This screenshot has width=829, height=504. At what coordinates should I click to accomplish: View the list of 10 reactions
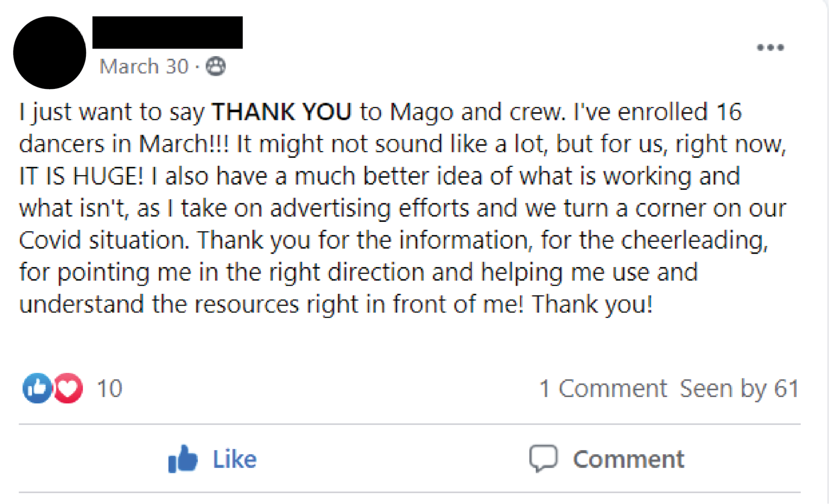110,388
